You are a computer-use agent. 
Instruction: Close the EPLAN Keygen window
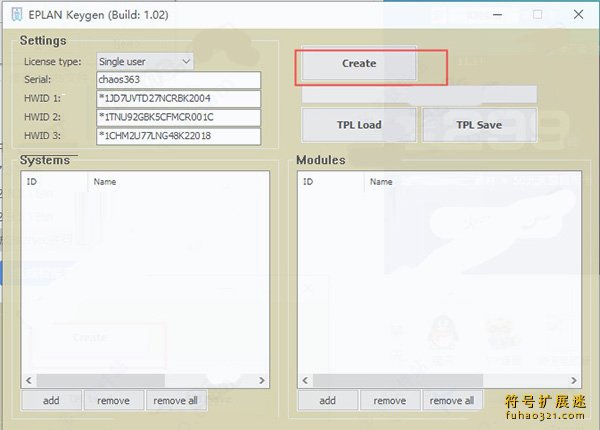tap(579, 15)
